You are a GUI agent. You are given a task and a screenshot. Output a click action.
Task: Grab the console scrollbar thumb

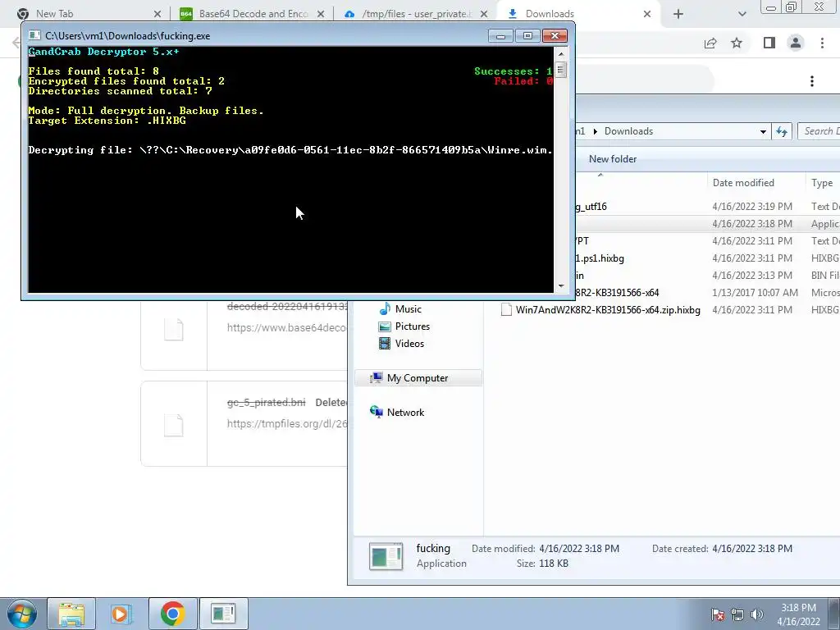coord(561,70)
